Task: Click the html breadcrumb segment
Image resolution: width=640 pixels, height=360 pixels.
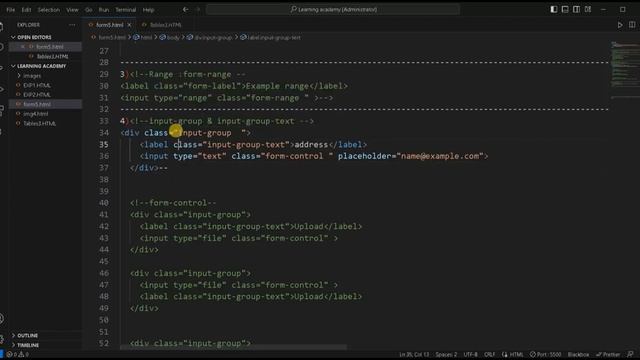Action: (143, 38)
